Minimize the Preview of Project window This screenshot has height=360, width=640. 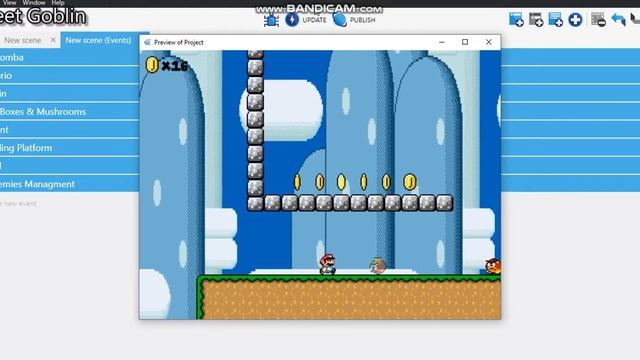coord(442,42)
